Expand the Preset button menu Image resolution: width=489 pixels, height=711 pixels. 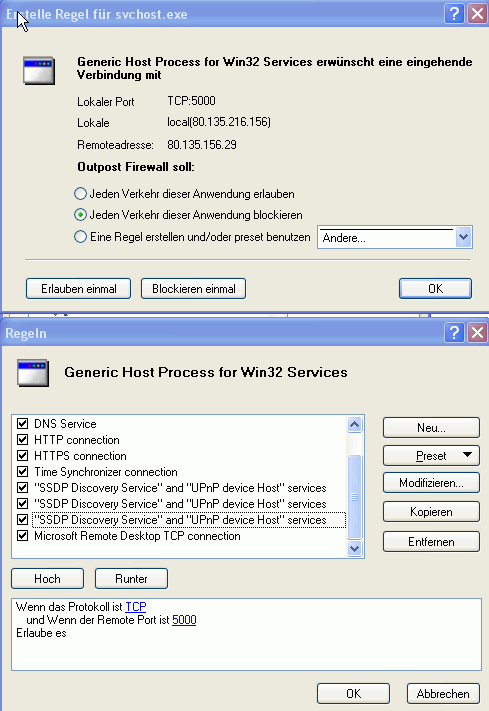pos(431,456)
